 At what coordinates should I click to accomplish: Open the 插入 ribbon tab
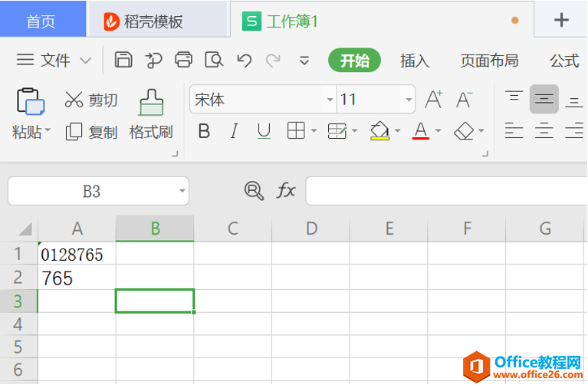[x=415, y=61]
